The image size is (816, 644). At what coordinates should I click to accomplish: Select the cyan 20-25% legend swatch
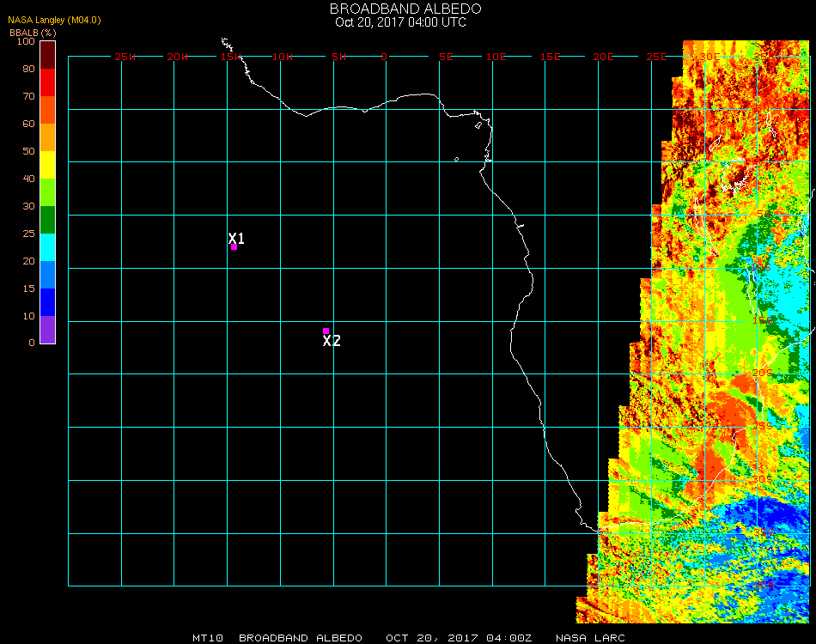47,247
